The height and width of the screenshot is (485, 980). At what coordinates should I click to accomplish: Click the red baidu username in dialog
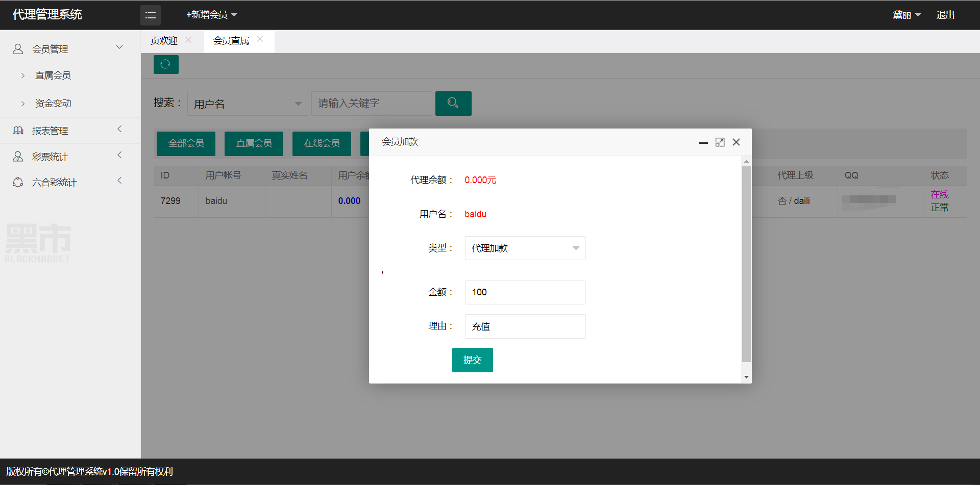(476, 214)
